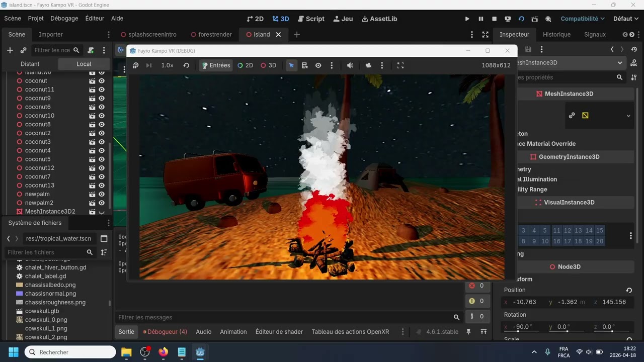The width and height of the screenshot is (644, 362).
Task: Open the Signaux tab
Action: (595, 35)
